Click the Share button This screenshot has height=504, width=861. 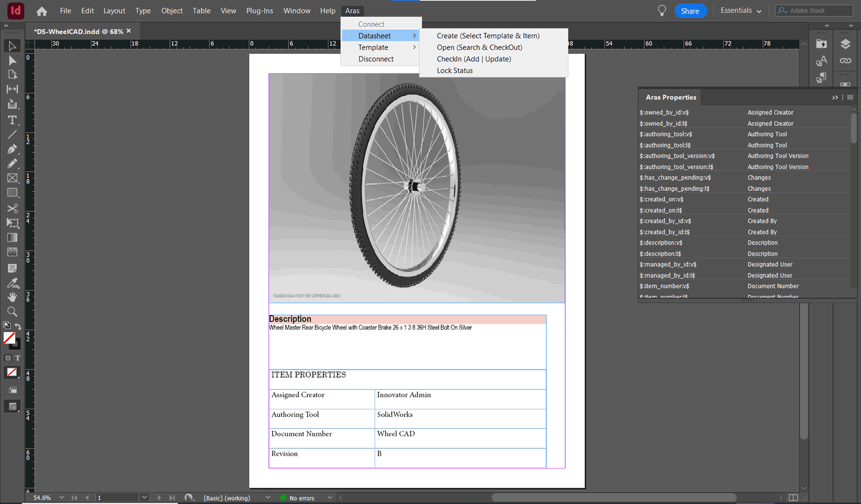690,11
